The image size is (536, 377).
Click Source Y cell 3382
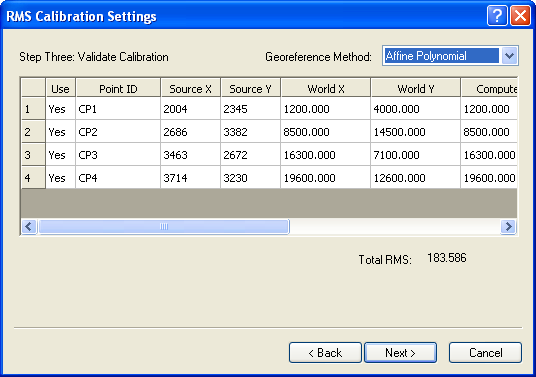[250, 132]
